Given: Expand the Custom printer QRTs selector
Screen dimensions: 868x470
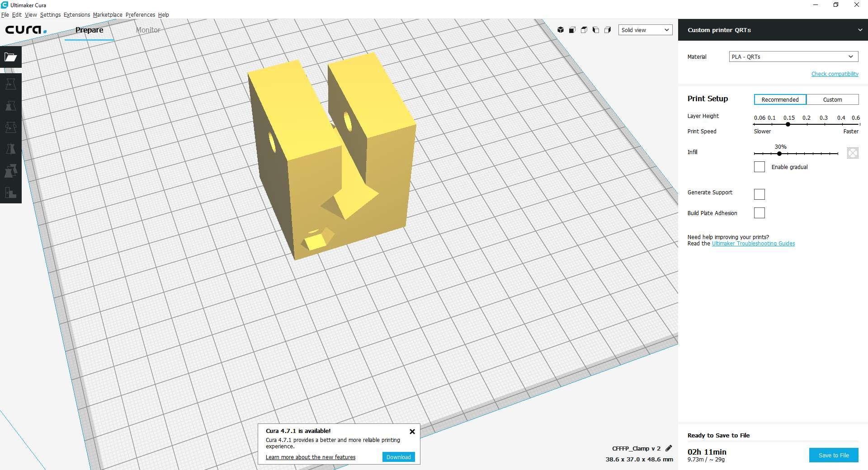Looking at the screenshot, I should pos(773,30).
